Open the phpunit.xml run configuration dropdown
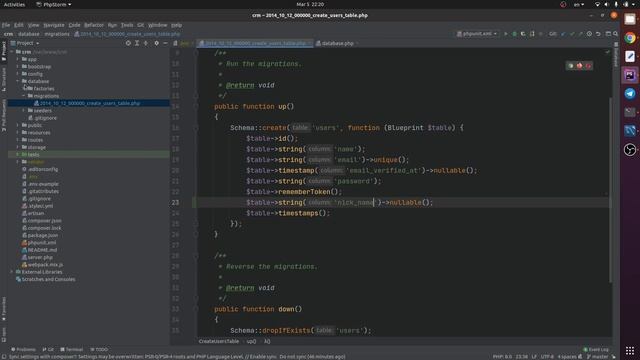 click(x=477, y=34)
